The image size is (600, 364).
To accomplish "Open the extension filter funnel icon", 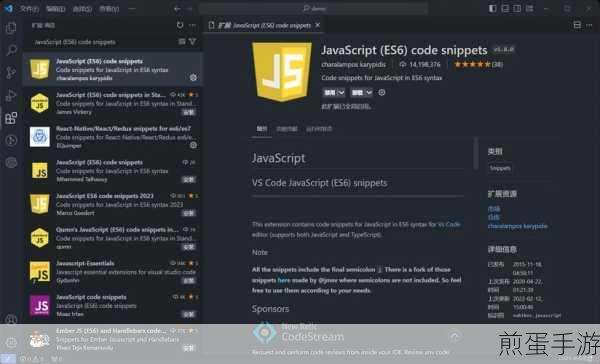I will [x=193, y=41].
